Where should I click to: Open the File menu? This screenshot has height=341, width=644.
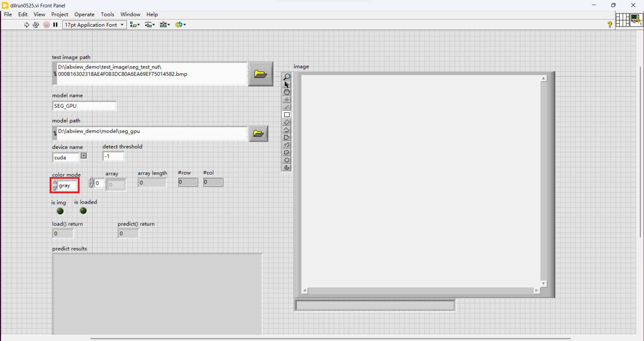[x=8, y=14]
